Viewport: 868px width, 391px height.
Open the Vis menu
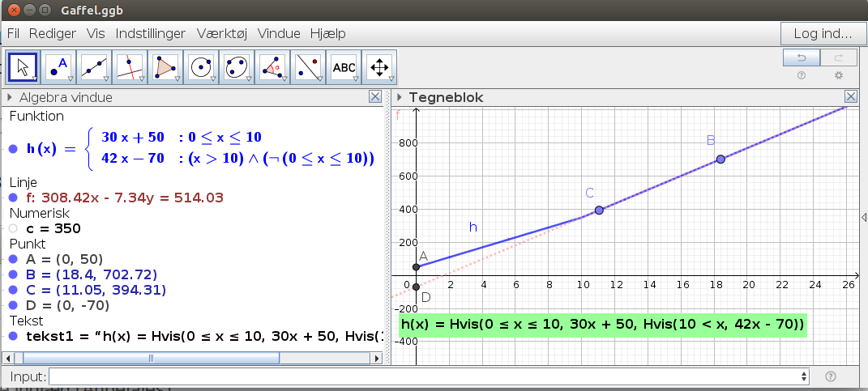(96, 34)
